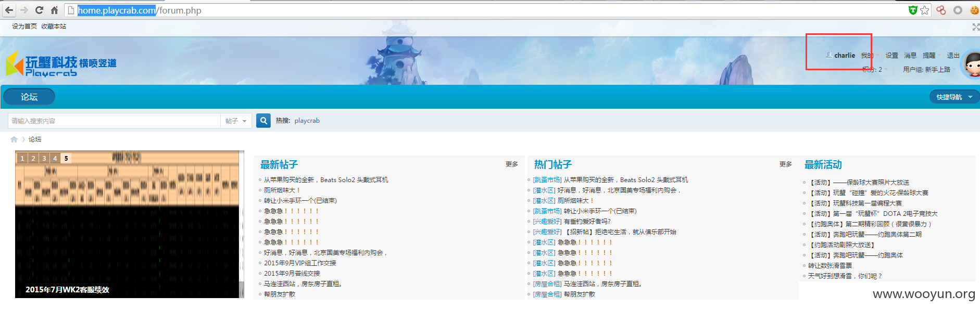Open activity 第一届"玩蟹杯" DOTA 2电子竞技大
This screenshot has width=980, height=309.
click(873, 214)
